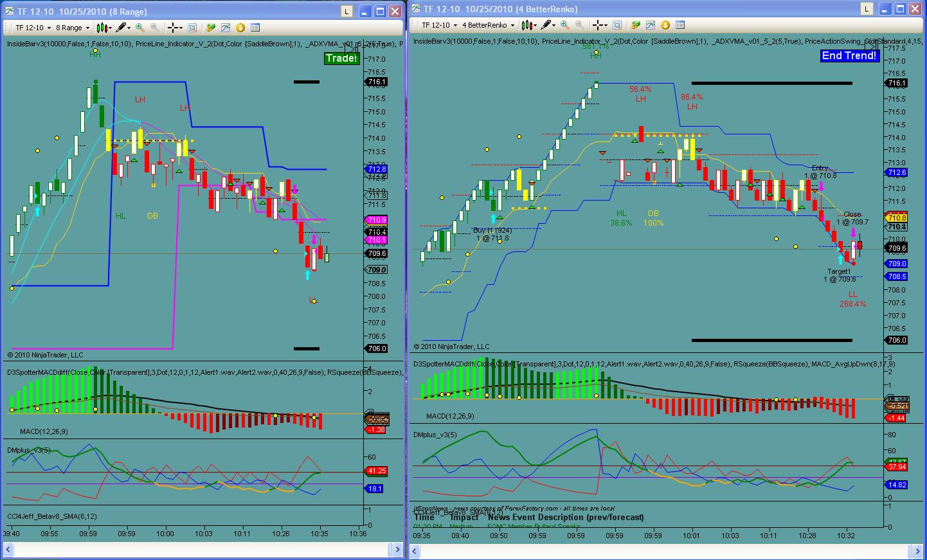Image resolution: width=927 pixels, height=560 pixels.
Task: Click 'LL 268.4%' swing label
Action: coord(852,299)
